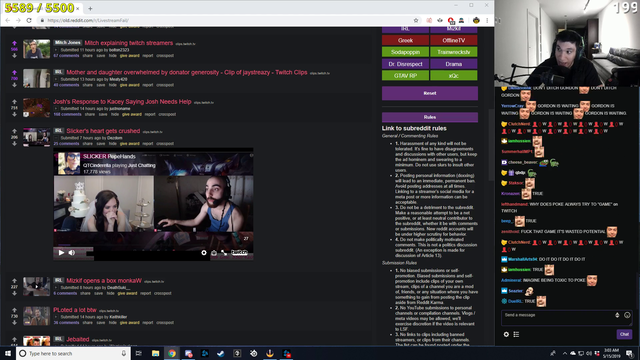Upvote 'Josh's Response to Kacey' post
The width and height of the screenshot is (640, 360).
[x=14, y=102]
